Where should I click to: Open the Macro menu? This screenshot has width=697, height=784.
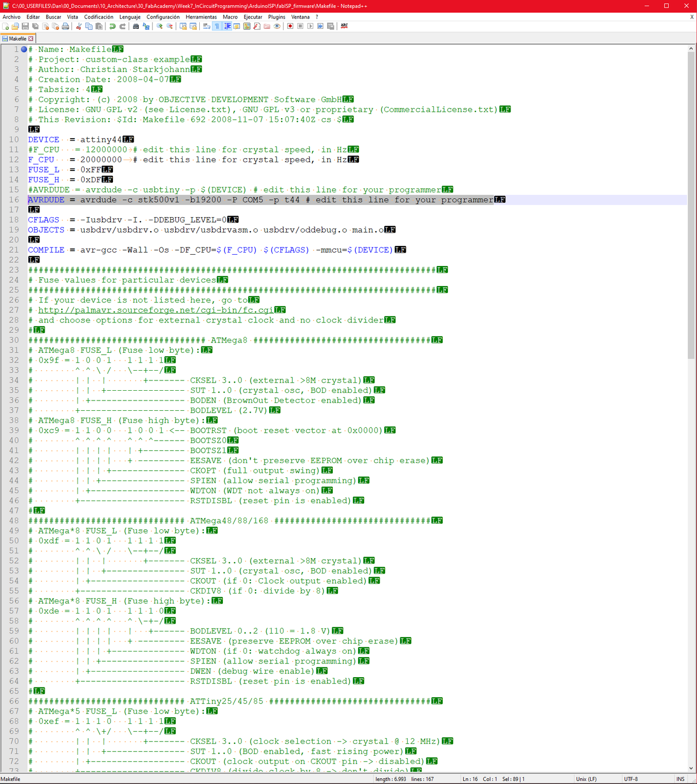(x=230, y=17)
